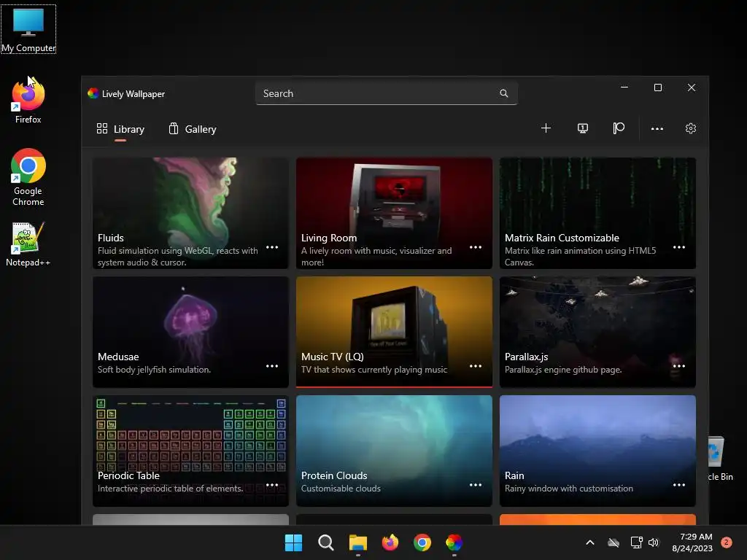Viewport: 747px width, 560px height.
Task: Open the Windows Start menu
Action: pyautogui.click(x=293, y=542)
